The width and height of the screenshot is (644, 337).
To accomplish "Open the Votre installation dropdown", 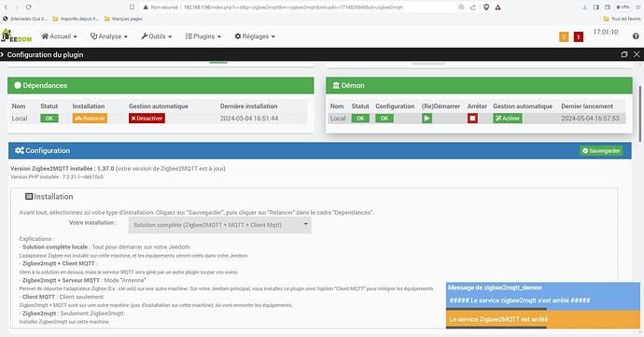I will tap(219, 225).
